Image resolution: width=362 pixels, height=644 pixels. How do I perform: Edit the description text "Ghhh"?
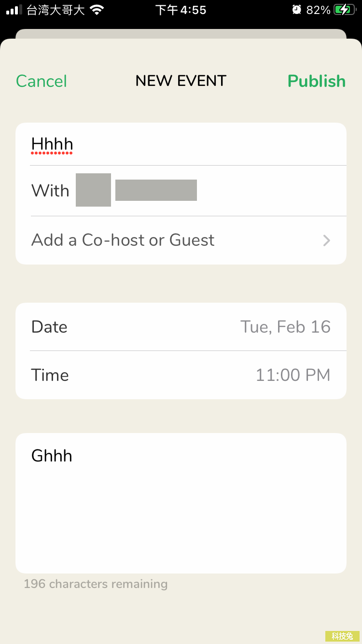coord(52,456)
